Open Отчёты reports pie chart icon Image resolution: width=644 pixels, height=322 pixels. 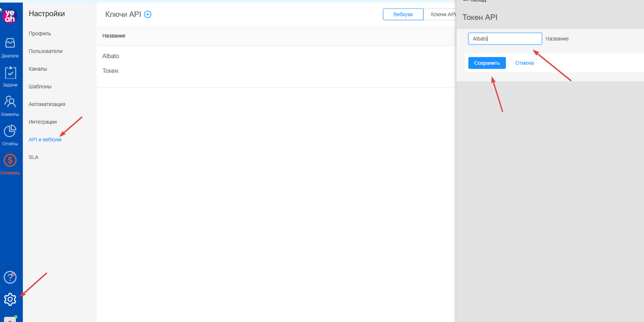tap(10, 131)
